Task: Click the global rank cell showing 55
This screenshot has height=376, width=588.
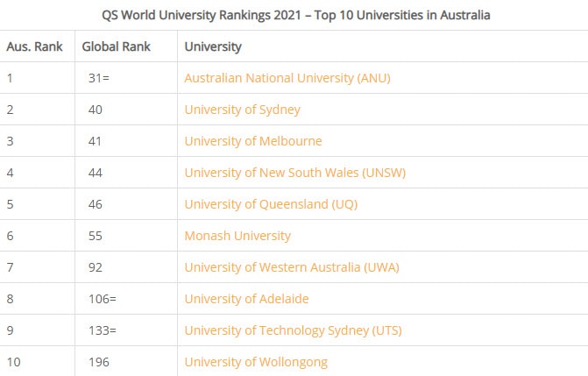Action: (95, 236)
